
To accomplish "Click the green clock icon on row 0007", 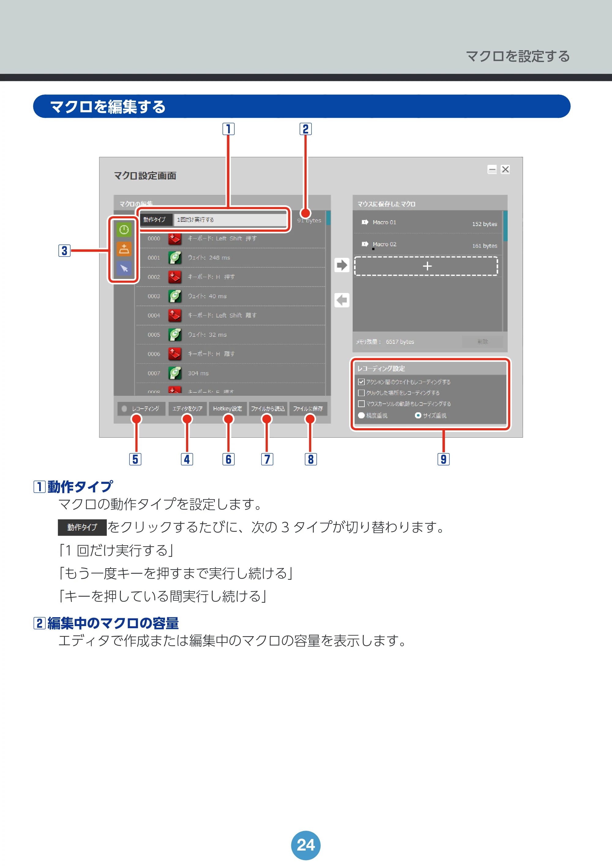I will pos(175,373).
